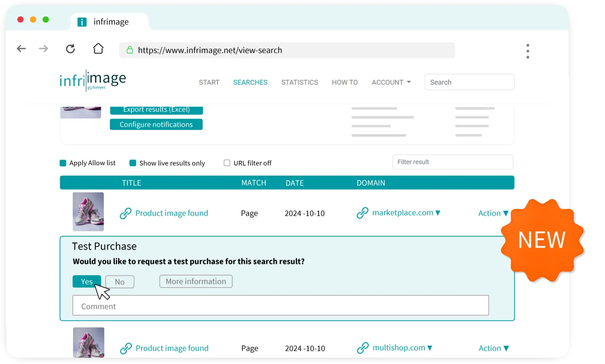The height and width of the screenshot is (364, 605).
Task: Expand the multishop.com domain dropdown arrow
Action: click(430, 347)
